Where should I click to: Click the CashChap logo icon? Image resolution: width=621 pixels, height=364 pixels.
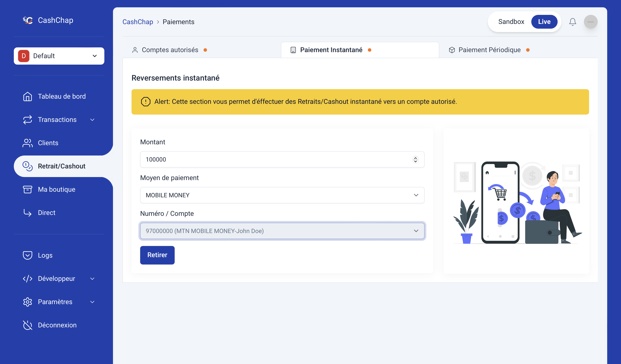click(28, 20)
